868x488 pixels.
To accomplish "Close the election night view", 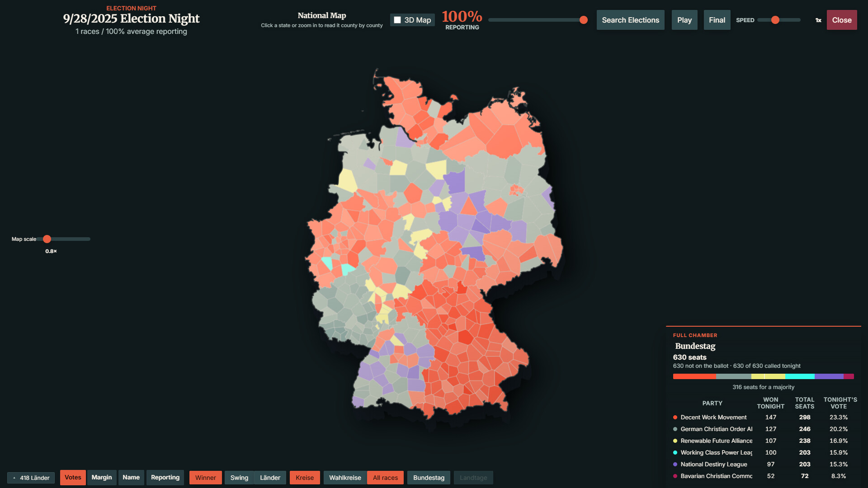I will tap(842, 20).
